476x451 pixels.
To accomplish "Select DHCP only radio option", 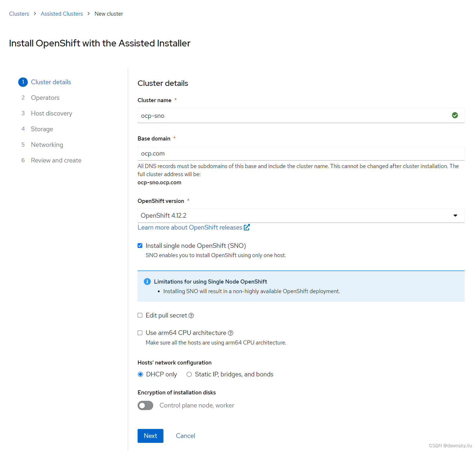I will coord(140,374).
